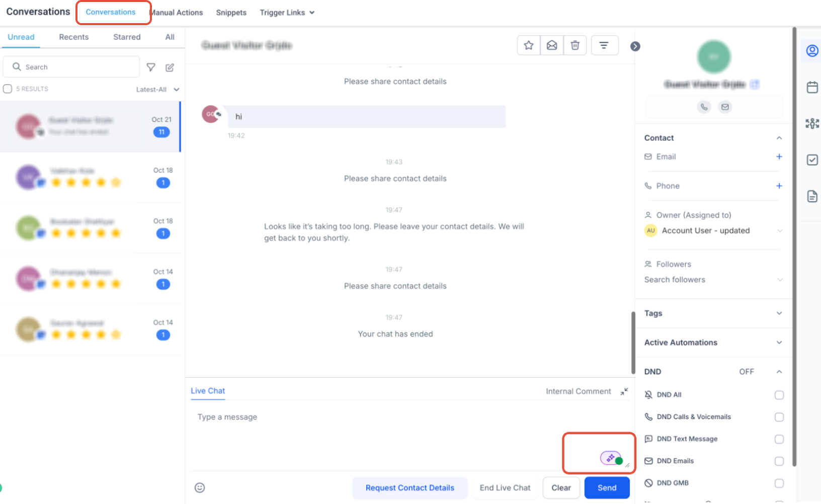Image resolution: width=821 pixels, height=504 pixels.
Task: Open the Snippets tab
Action: tap(231, 13)
